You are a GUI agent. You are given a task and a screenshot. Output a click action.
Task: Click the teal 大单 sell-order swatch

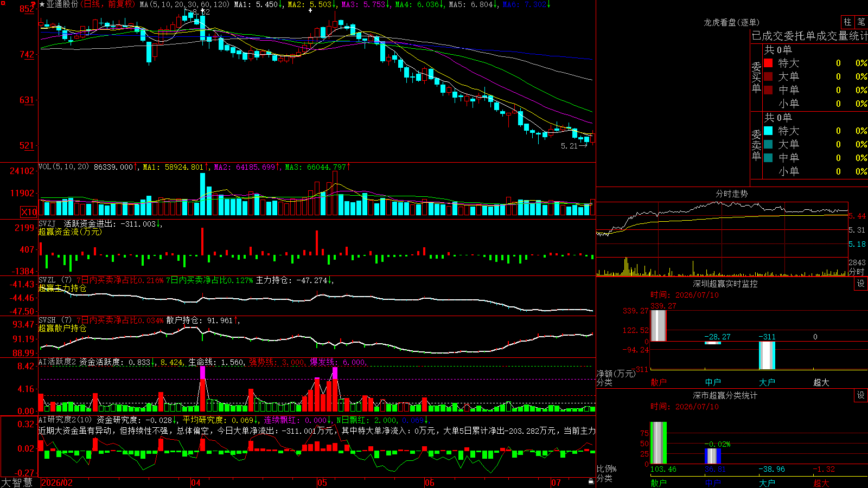(x=768, y=144)
